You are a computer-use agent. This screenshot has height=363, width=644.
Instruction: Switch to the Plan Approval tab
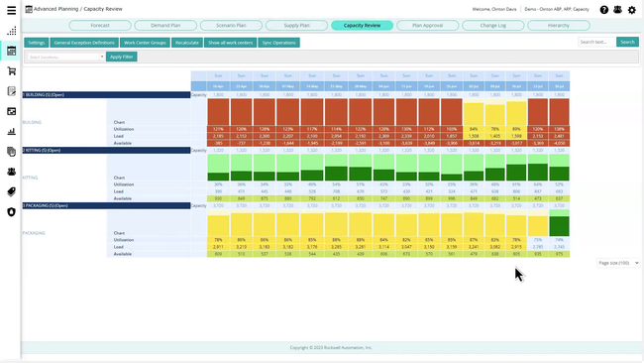click(x=428, y=26)
